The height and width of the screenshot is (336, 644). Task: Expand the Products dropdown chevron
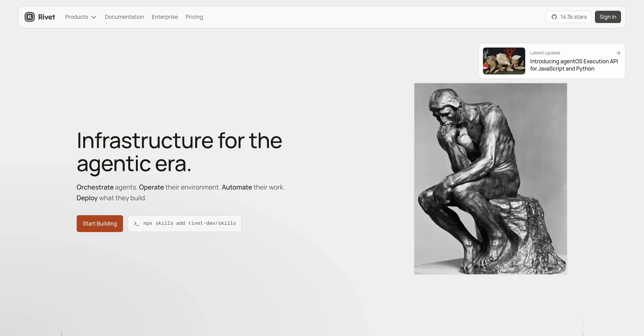pos(94,17)
